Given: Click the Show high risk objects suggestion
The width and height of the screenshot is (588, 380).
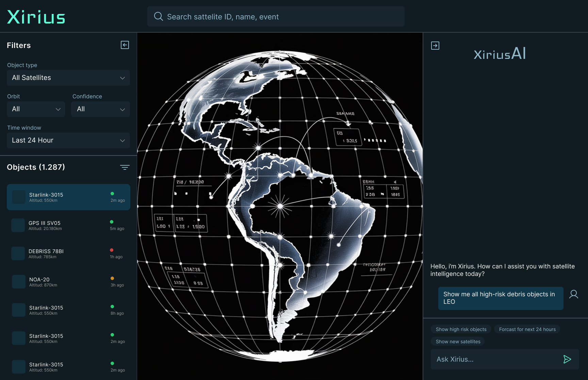Looking at the screenshot, I should tap(461, 329).
